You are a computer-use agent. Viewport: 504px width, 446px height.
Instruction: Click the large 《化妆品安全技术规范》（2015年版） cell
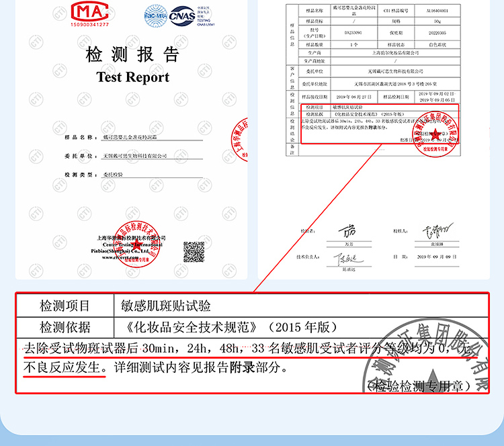click(301, 327)
